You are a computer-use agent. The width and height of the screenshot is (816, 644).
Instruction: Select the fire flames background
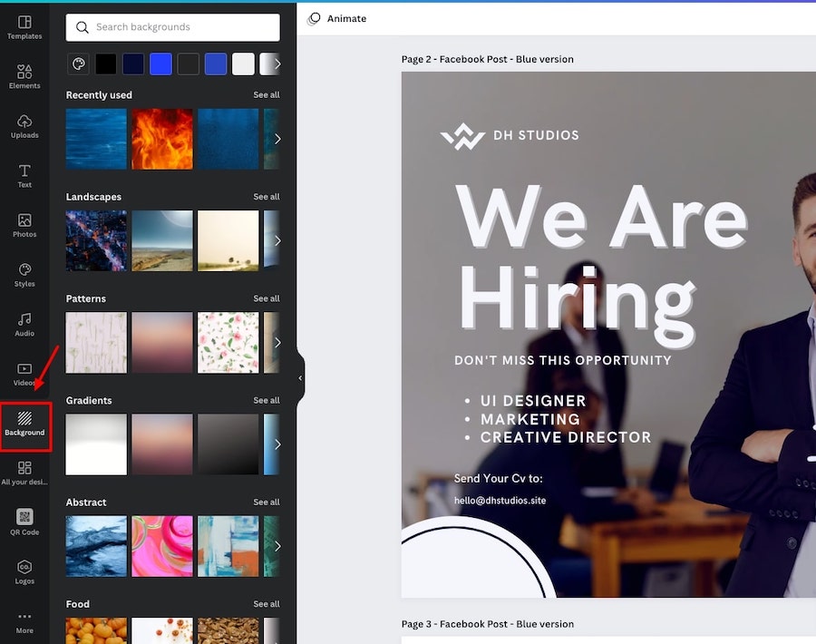tap(162, 139)
